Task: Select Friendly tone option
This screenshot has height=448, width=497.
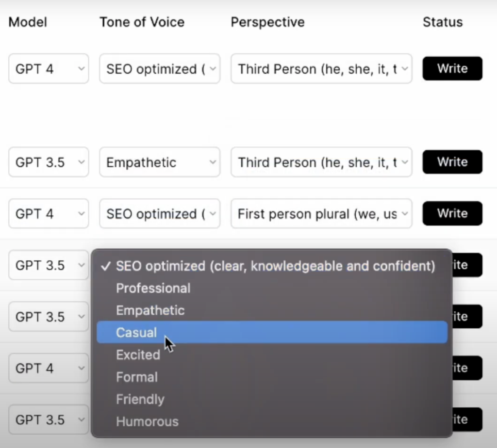Action: tap(140, 400)
